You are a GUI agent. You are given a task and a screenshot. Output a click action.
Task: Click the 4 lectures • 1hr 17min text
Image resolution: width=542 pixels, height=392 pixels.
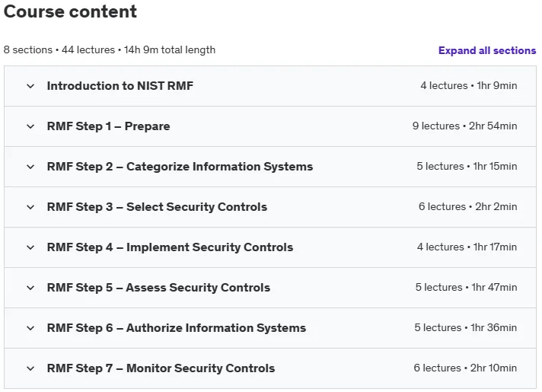tap(467, 247)
